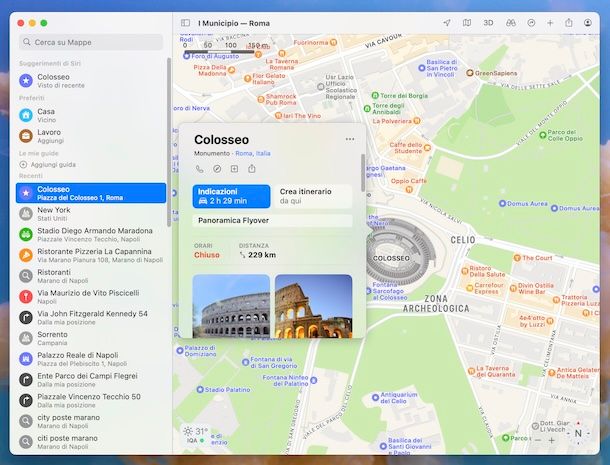Screen dimensions: 610x465
Task: Click Crea itinerario da qui
Action: 314,196
